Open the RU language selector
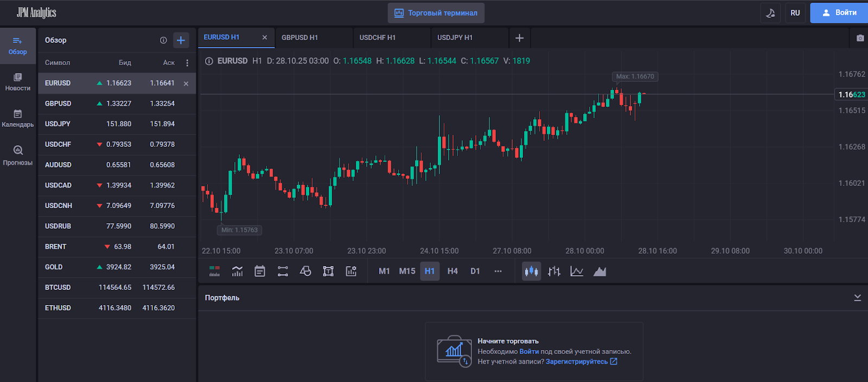This screenshot has height=382, width=868. click(x=795, y=13)
